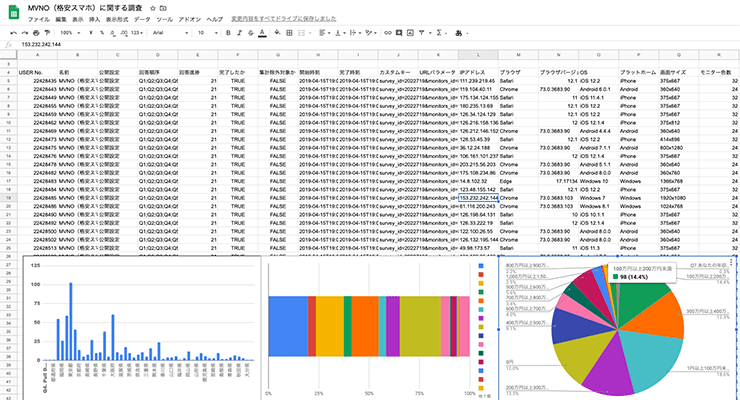Toggle strikethrough formatting
The width and height of the screenshot is (740, 400).
click(249, 32)
